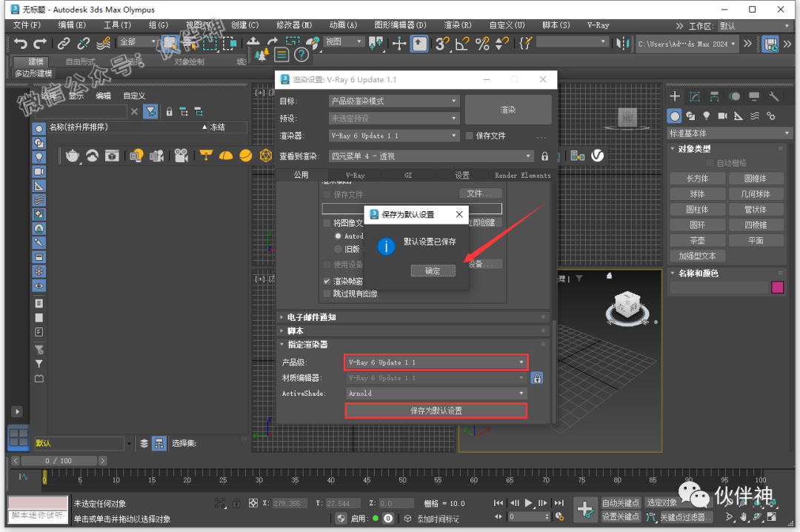
Task: Expand the 脚本 rollout
Action: (413, 331)
